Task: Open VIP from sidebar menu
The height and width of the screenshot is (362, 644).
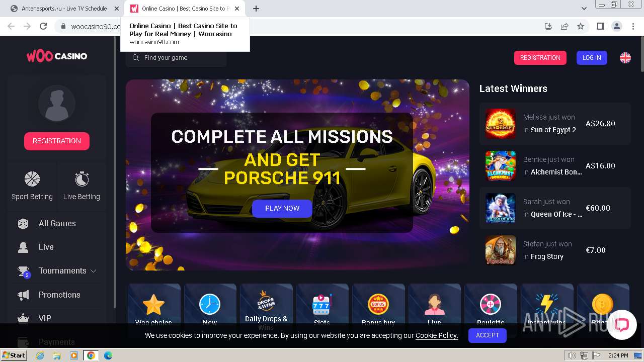Action: [45, 318]
